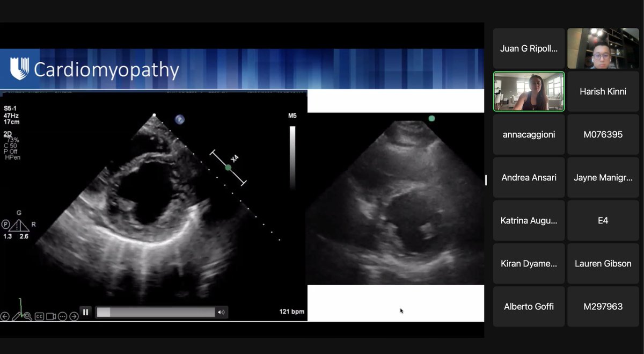Select Andrea Ansari participant tile
The image size is (644, 354).
click(529, 177)
